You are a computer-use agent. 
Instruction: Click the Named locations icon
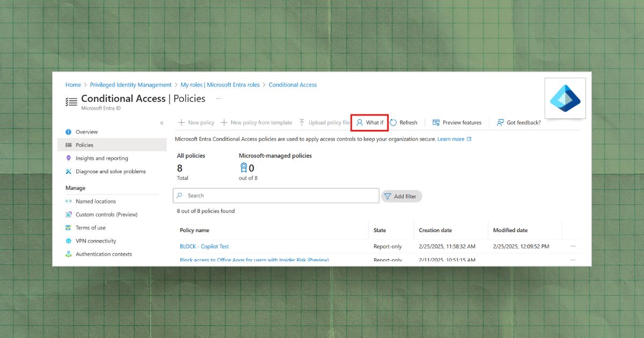click(x=68, y=201)
